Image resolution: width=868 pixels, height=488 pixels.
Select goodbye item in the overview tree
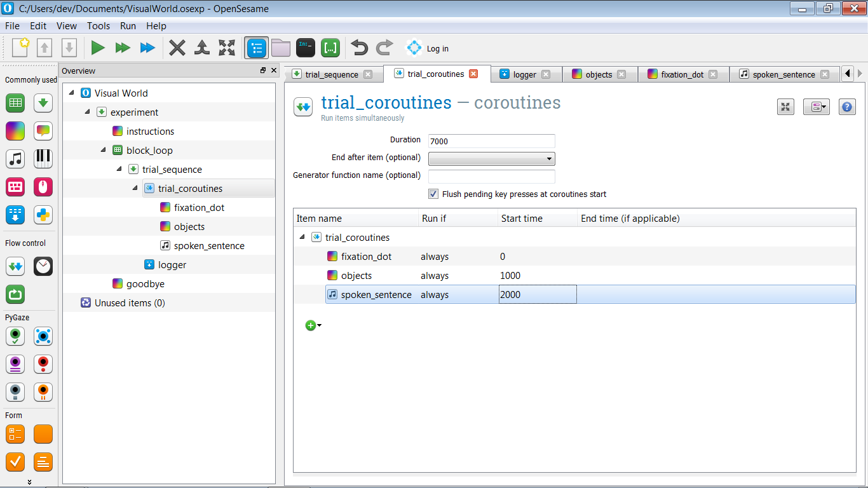[x=146, y=283]
